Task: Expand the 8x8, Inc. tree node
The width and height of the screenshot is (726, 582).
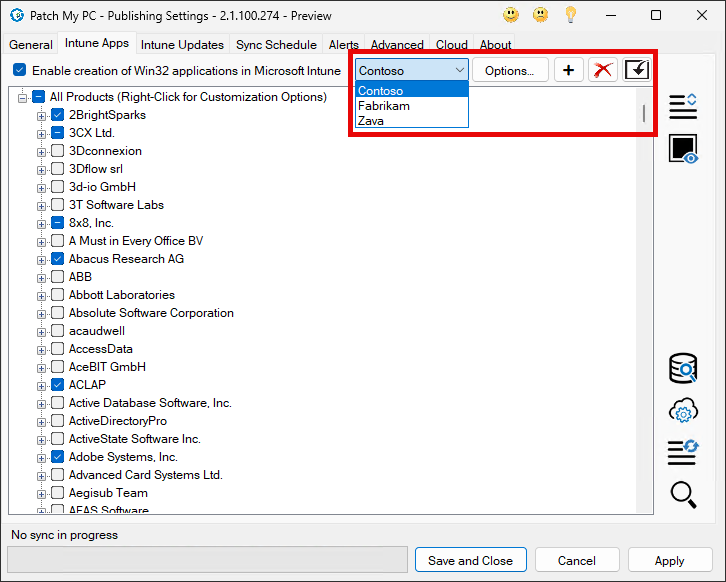Action: [41, 224]
